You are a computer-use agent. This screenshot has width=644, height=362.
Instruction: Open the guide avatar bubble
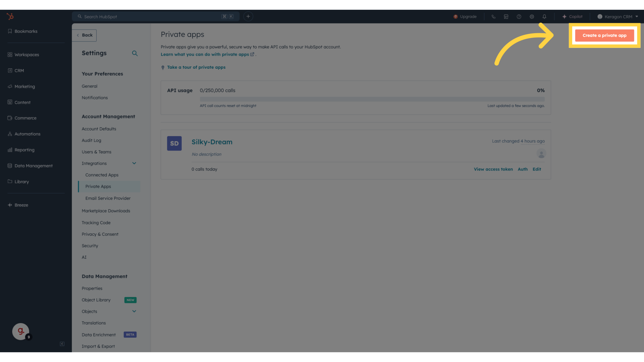tap(21, 331)
